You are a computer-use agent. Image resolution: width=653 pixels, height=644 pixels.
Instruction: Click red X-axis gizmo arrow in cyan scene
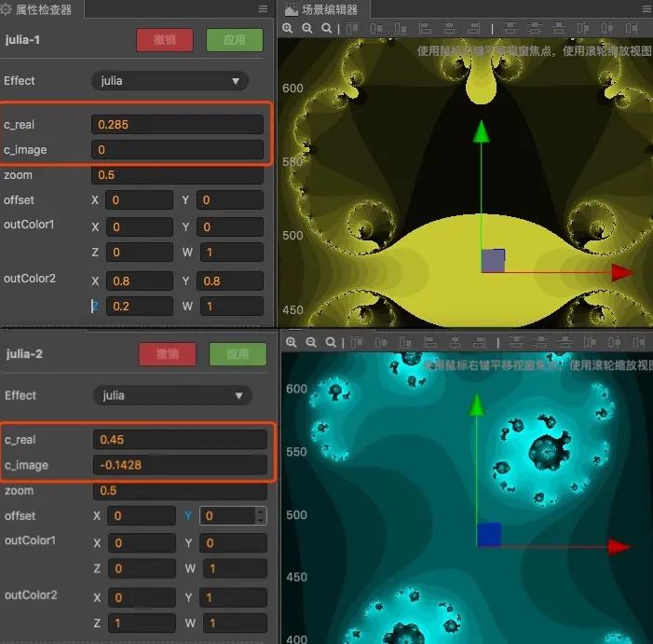click(x=619, y=546)
